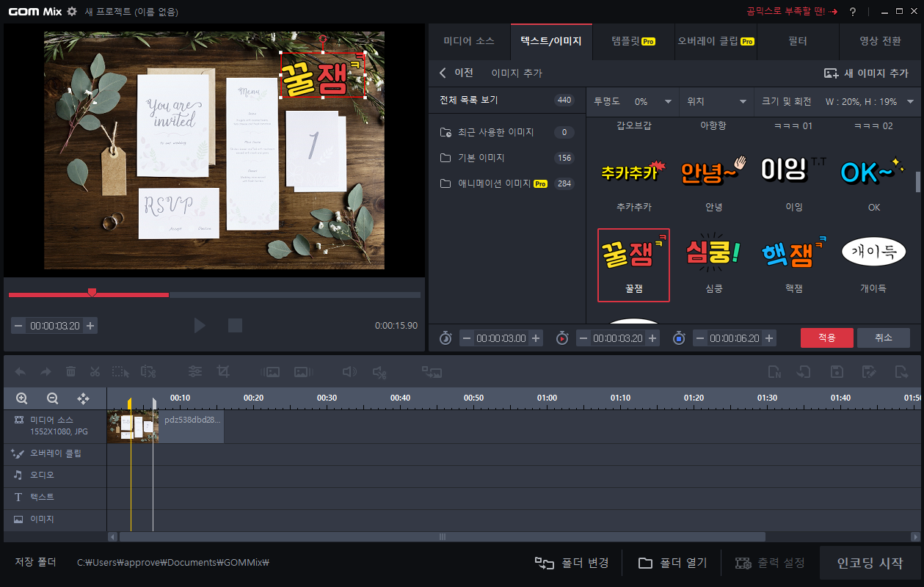Open the 공믹스로 부족할 땐 link
Screen dimensions: 924x587
[792, 12]
